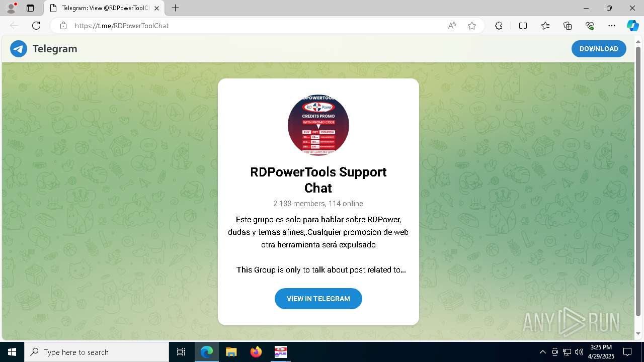
Task: Refresh the current page
Action: tap(36, 26)
